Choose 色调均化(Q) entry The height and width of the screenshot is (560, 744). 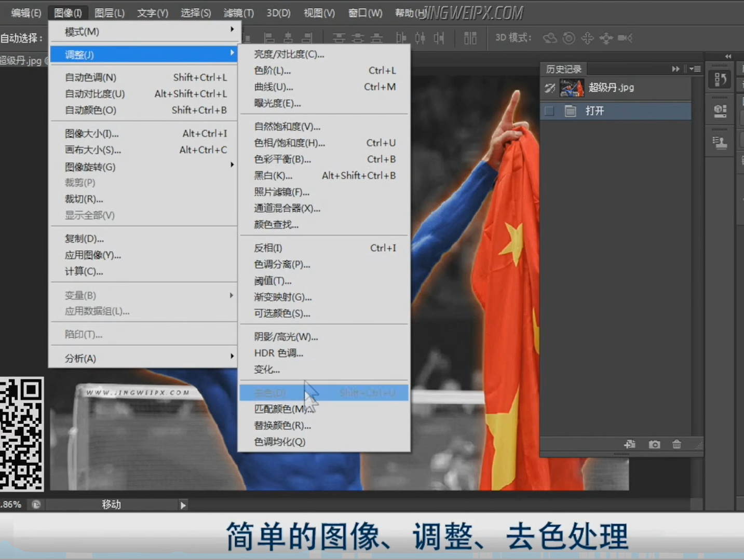[324, 442]
